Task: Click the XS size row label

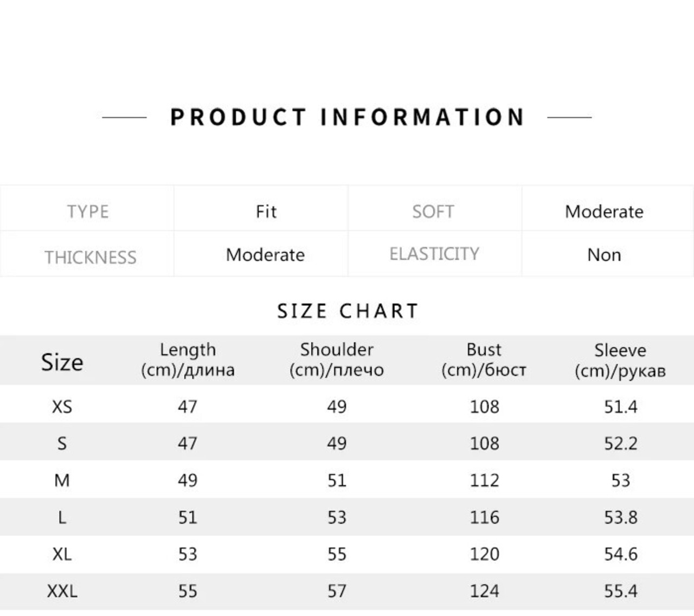Action: coord(62,407)
